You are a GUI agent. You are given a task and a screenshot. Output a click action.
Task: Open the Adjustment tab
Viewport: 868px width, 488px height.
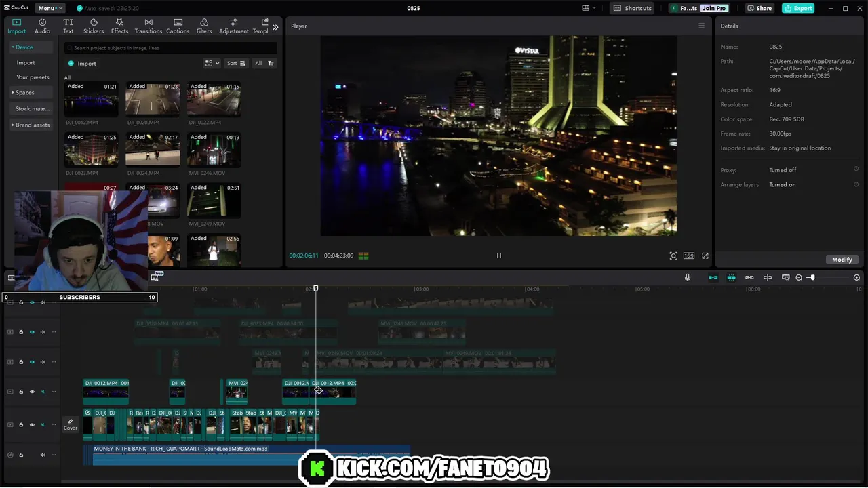tap(234, 26)
